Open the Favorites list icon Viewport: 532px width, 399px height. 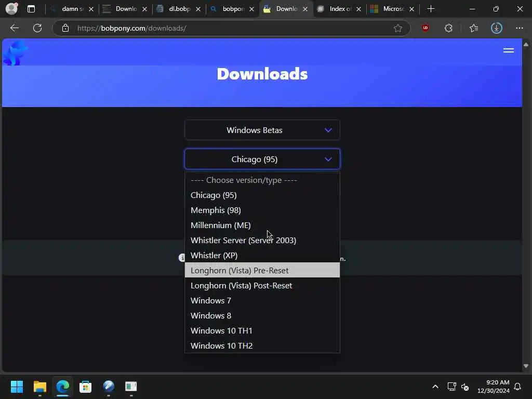pos(474,28)
